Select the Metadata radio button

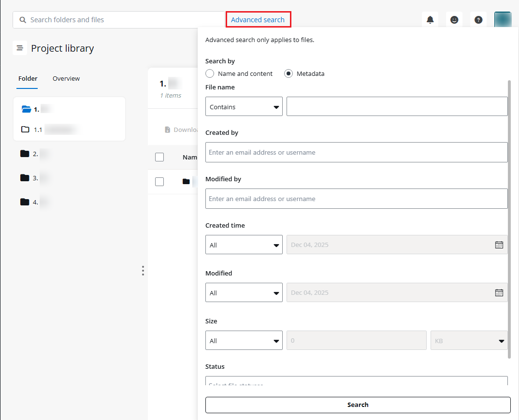[288, 73]
